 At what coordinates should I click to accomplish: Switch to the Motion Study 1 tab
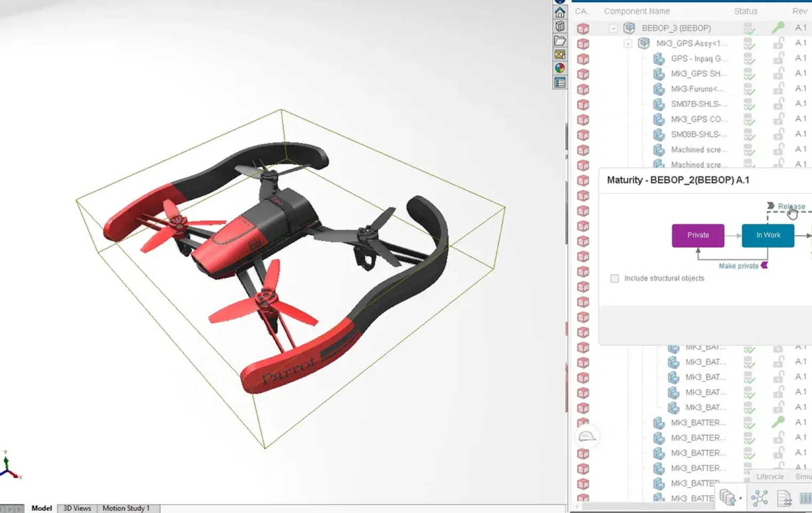pos(126,508)
